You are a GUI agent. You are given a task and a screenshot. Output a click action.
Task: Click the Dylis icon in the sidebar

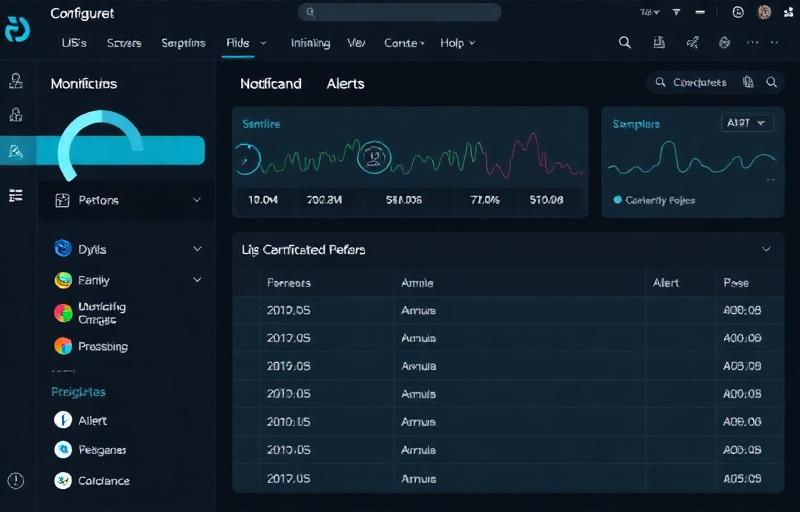pos(62,249)
